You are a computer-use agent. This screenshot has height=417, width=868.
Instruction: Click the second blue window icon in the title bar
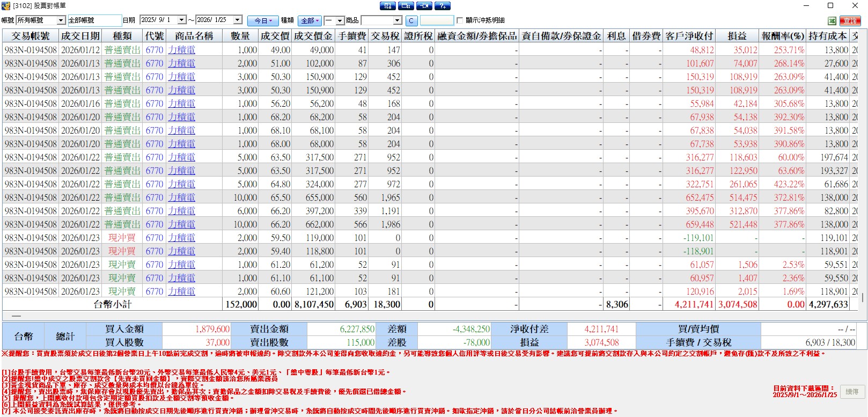coord(406,6)
